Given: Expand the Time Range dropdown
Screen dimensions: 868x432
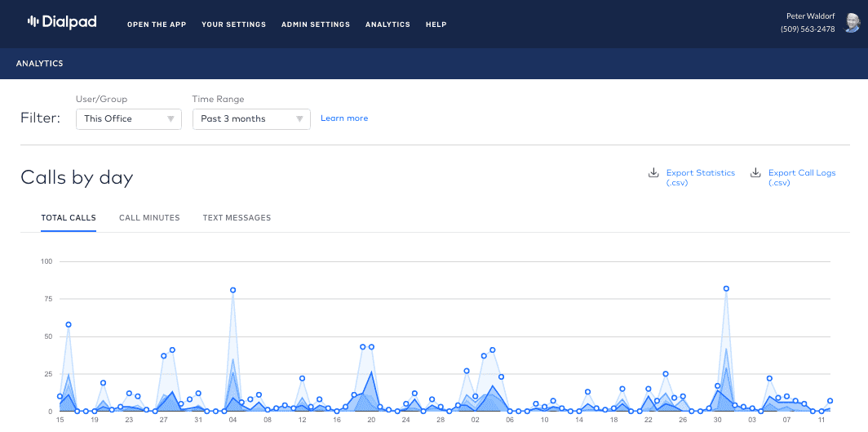Looking at the screenshot, I should point(251,119).
